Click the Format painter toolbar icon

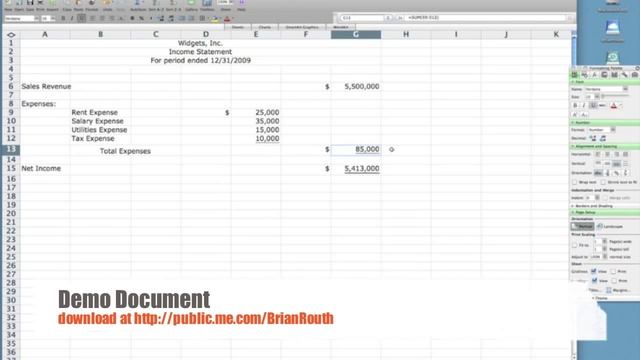pyautogui.click(x=92, y=4)
